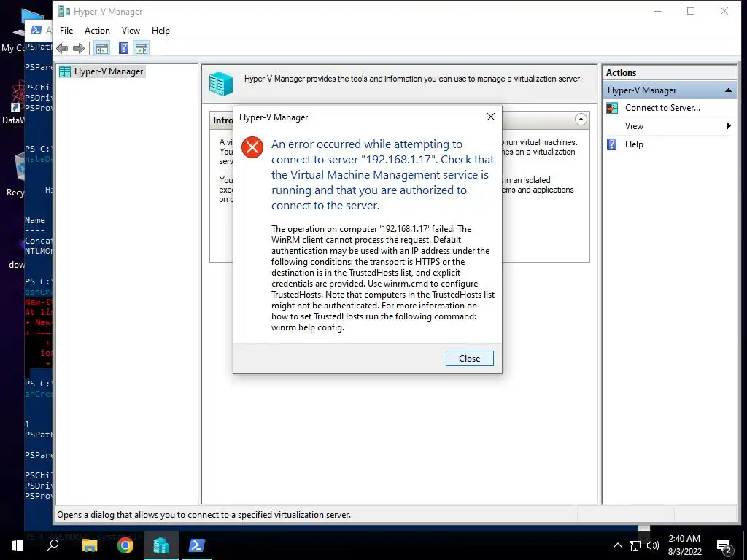Open the View menu in menu bar

point(131,31)
